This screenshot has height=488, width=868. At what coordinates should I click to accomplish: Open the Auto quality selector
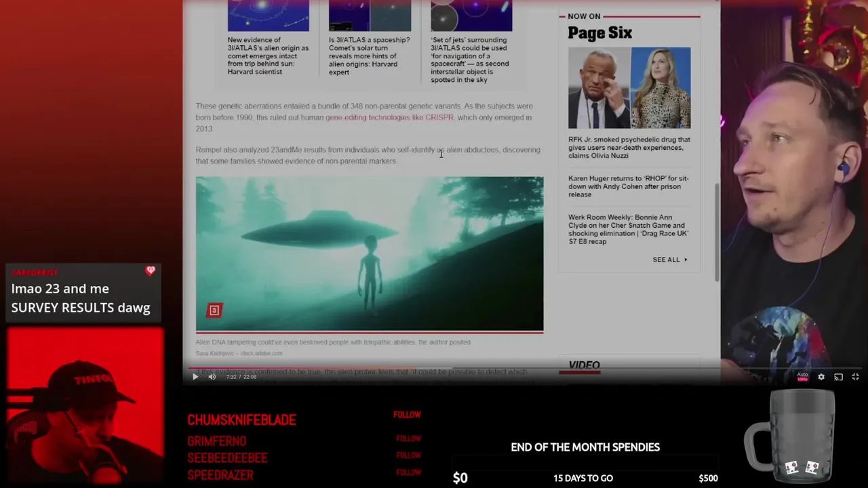tap(803, 377)
